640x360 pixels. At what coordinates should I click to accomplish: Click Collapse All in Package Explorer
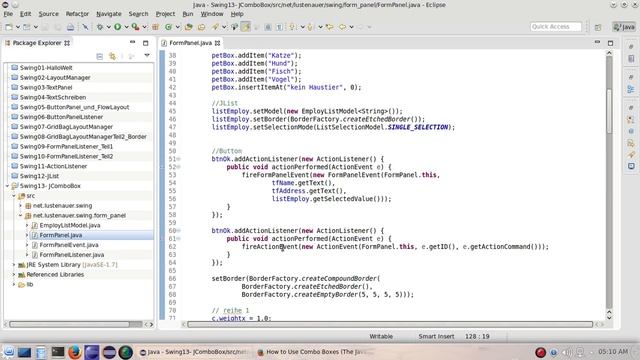[100, 56]
